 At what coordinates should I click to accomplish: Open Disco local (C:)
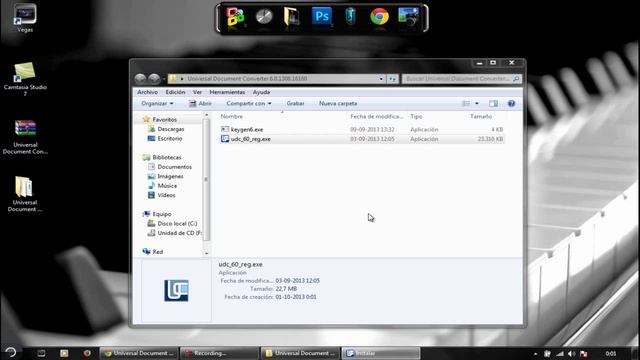coord(177,224)
